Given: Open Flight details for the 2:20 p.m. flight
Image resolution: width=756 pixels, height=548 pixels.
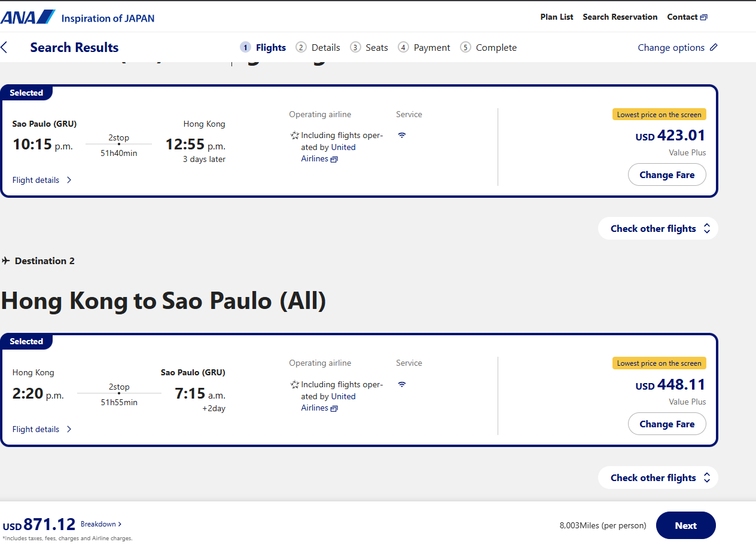Looking at the screenshot, I should tap(42, 429).
